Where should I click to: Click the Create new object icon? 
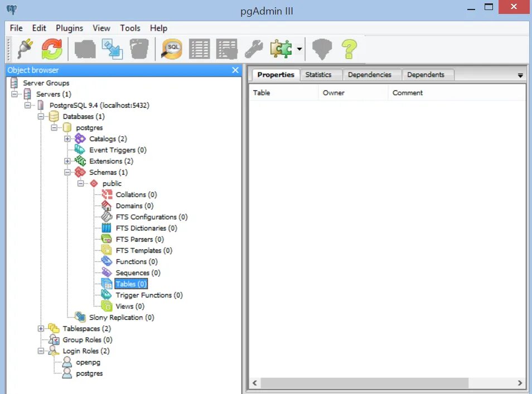pyautogui.click(x=112, y=49)
